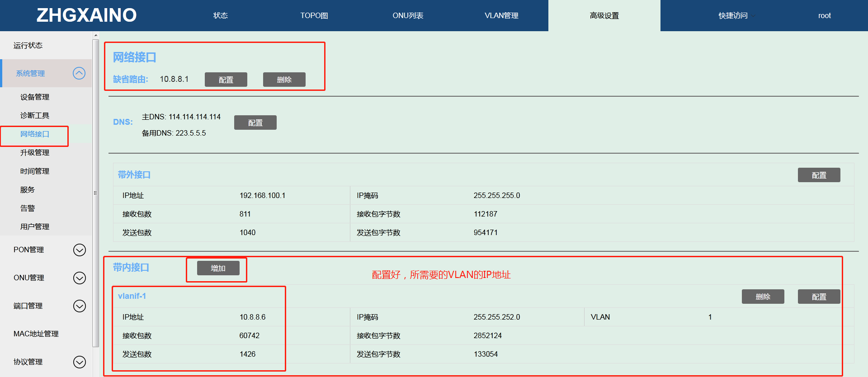The width and height of the screenshot is (868, 377).
Task: Expand the ONU管理 section chevron
Action: [80, 278]
